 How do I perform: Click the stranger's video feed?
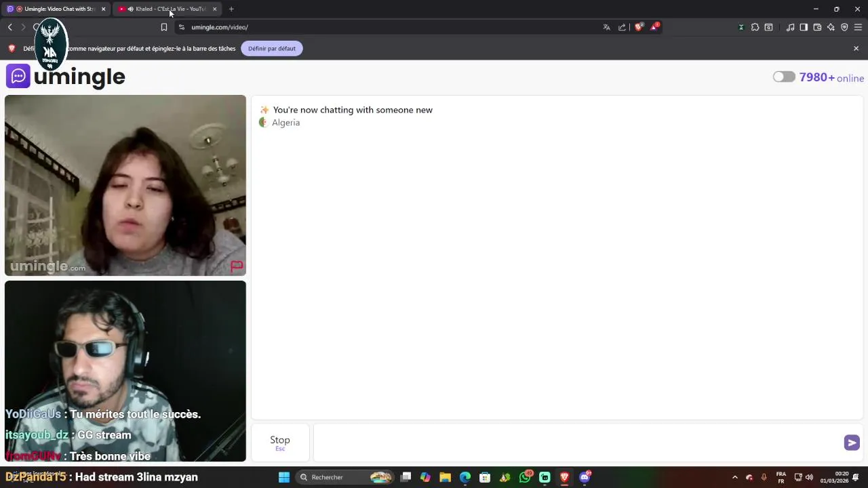coord(125,185)
